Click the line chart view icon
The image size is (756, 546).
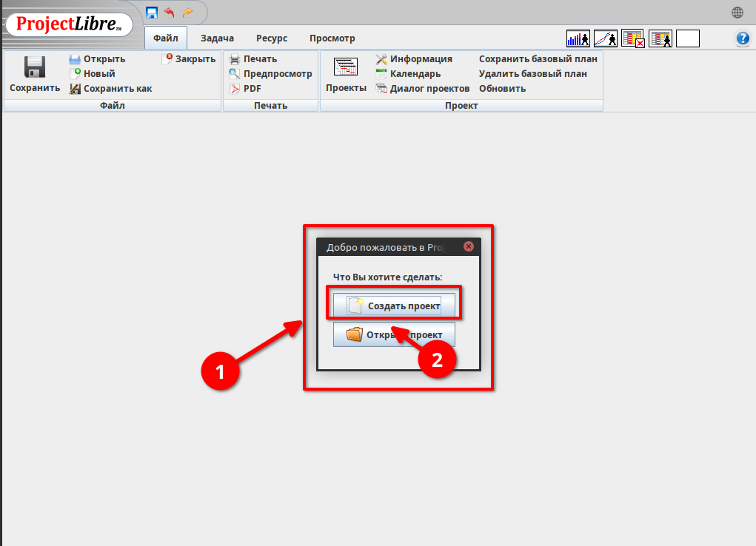[606, 38]
